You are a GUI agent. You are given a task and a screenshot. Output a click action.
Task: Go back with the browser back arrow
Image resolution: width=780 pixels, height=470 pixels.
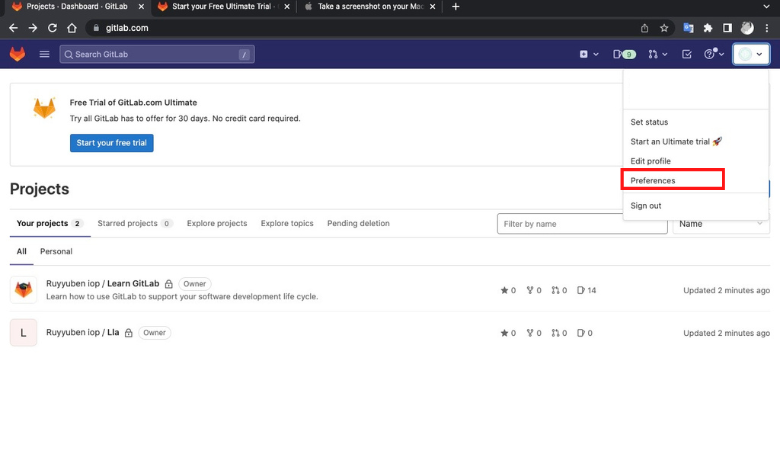coord(13,28)
